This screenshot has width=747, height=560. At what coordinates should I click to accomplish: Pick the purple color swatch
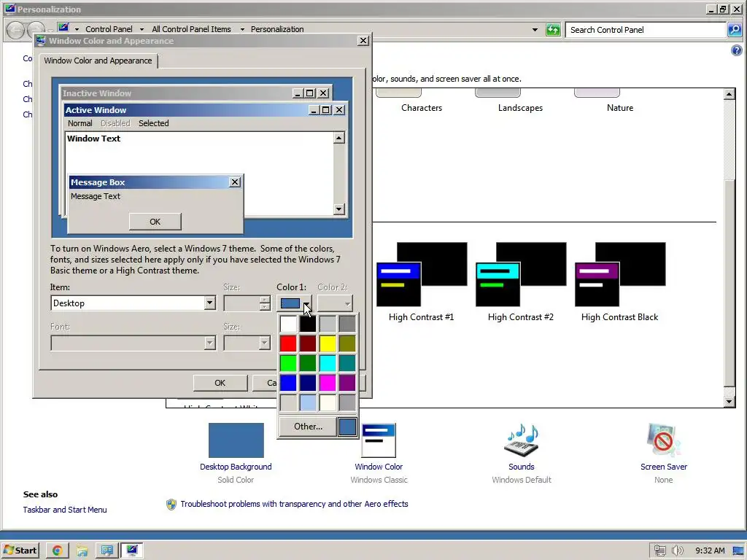click(x=347, y=382)
